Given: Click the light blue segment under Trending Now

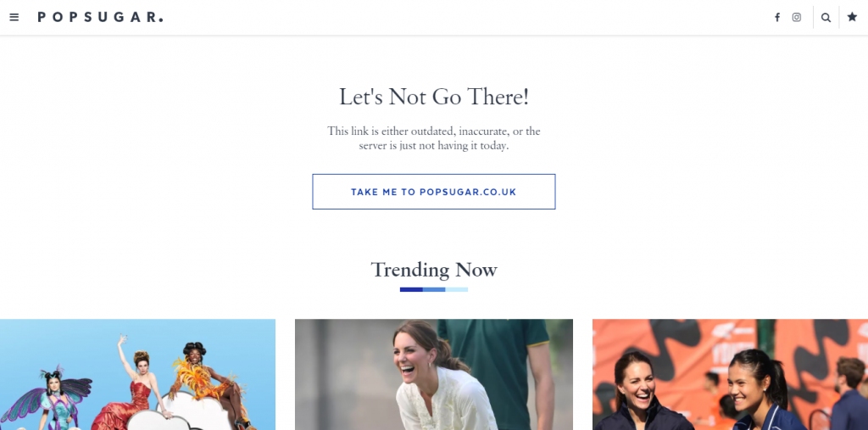Looking at the screenshot, I should coord(457,289).
